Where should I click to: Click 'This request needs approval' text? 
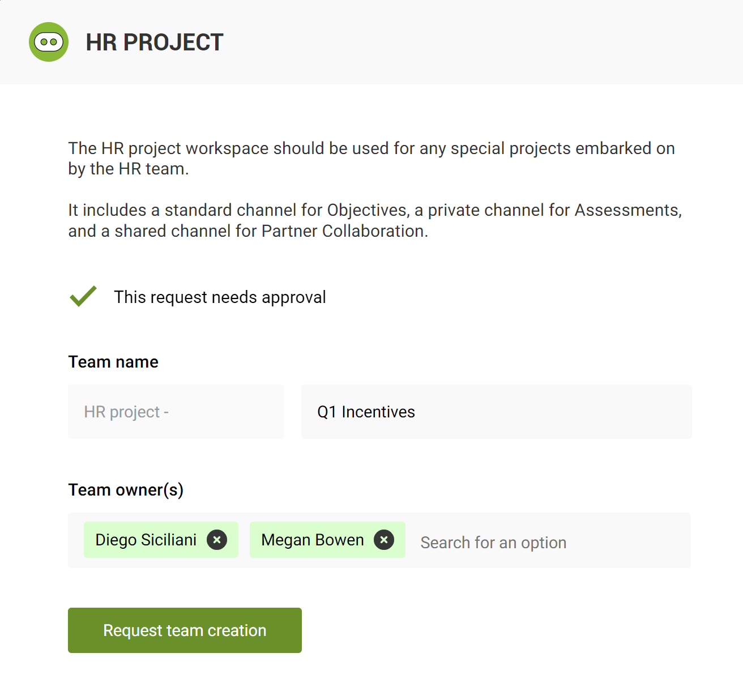[x=220, y=297]
